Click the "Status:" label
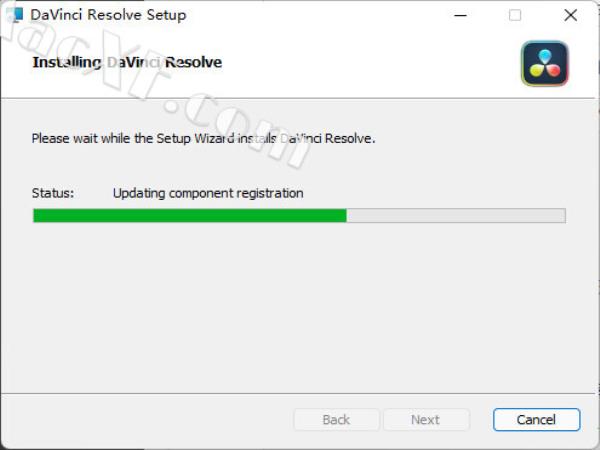Viewport: 600px width, 450px height. click(x=53, y=193)
